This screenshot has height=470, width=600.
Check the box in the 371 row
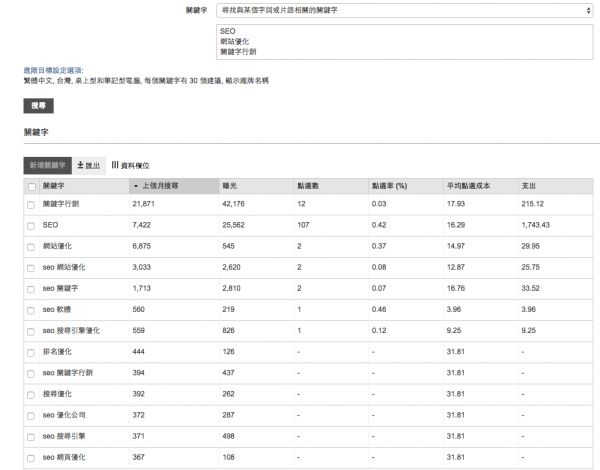tap(31, 437)
